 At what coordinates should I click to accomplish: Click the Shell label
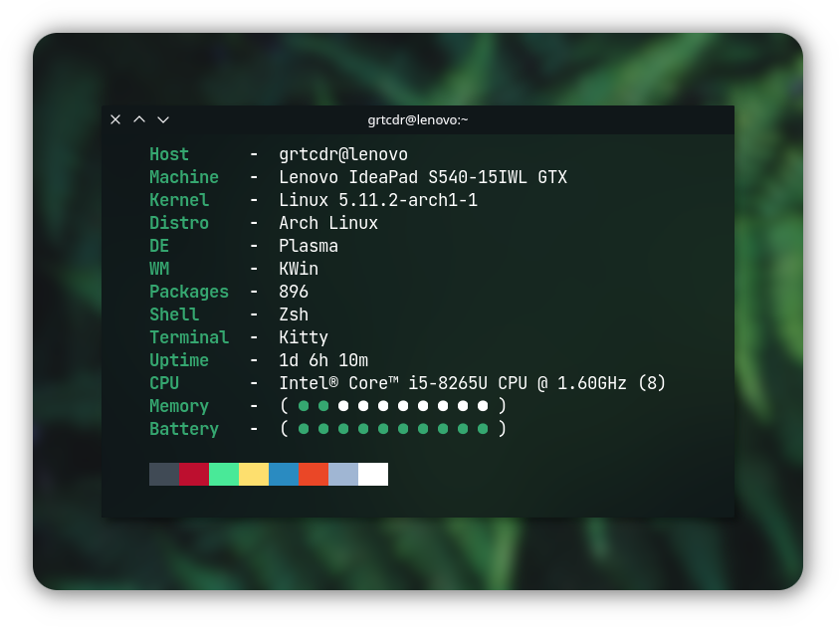click(174, 314)
